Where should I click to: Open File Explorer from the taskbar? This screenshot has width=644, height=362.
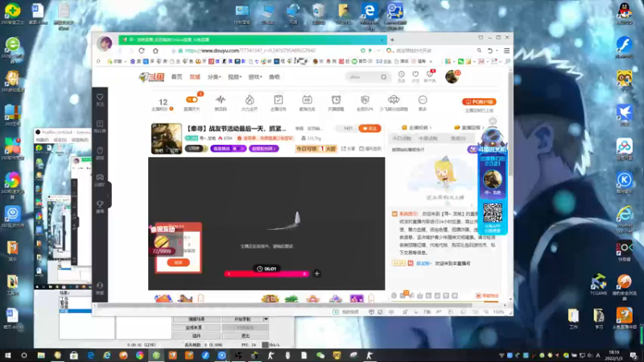coord(41,355)
